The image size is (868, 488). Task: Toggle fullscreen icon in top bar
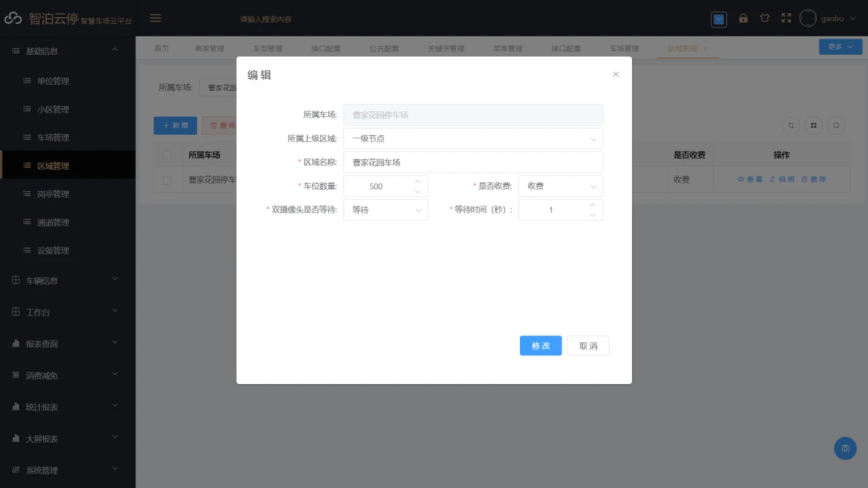click(x=786, y=18)
